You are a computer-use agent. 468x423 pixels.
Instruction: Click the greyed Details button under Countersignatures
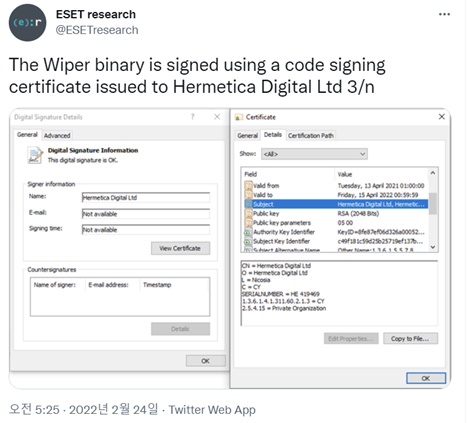point(180,329)
